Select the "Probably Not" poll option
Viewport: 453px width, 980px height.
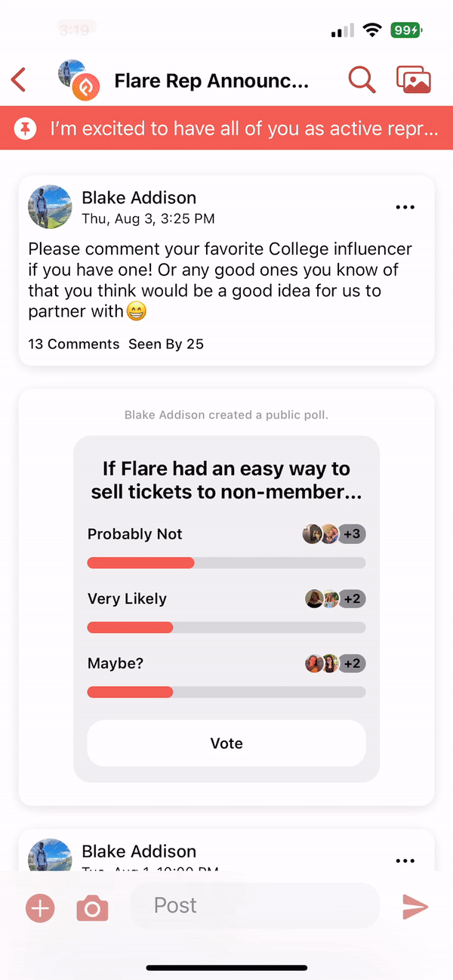coord(135,534)
